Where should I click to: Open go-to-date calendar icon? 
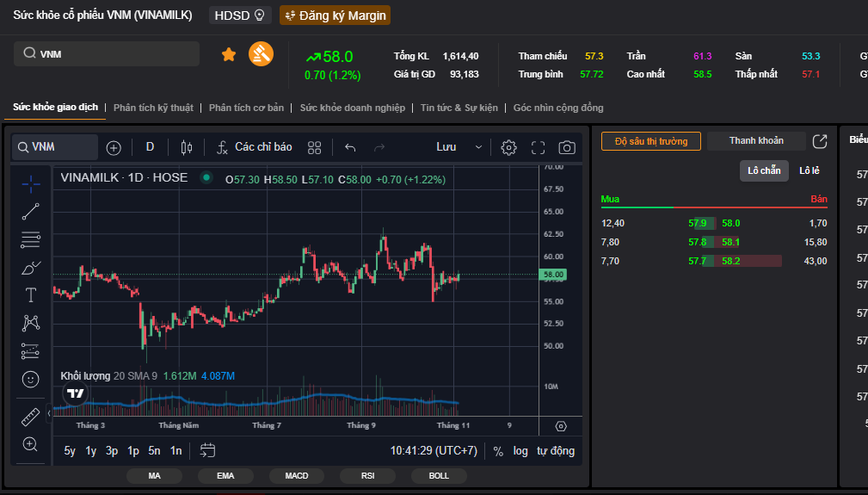[207, 450]
